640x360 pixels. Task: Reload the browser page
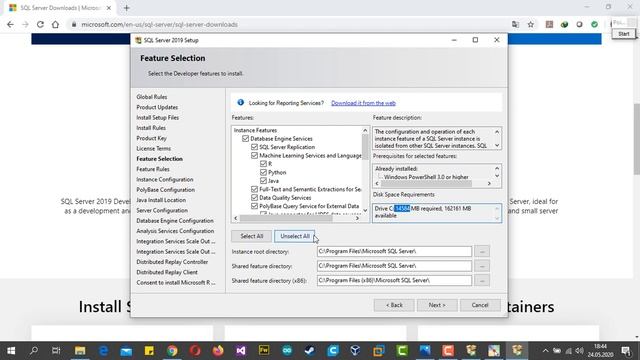pyautogui.click(x=40, y=24)
